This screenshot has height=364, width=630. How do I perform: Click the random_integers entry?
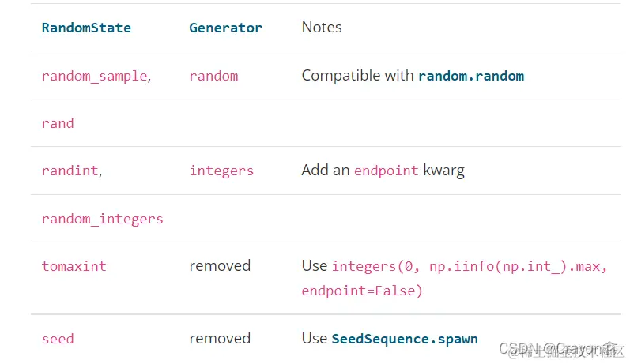102,219
